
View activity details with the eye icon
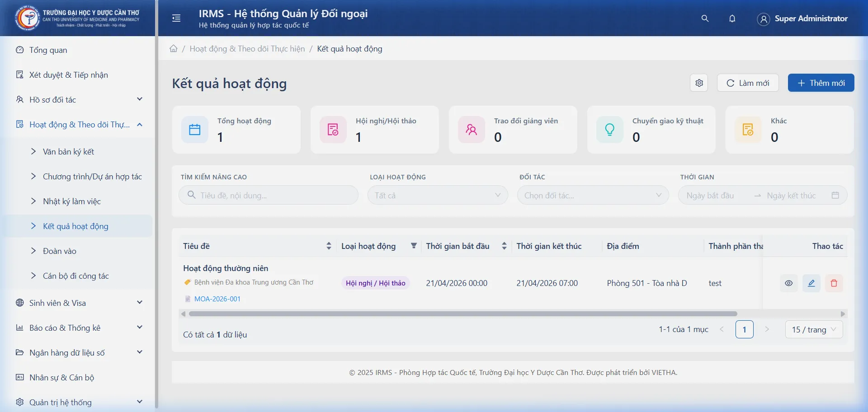(788, 283)
